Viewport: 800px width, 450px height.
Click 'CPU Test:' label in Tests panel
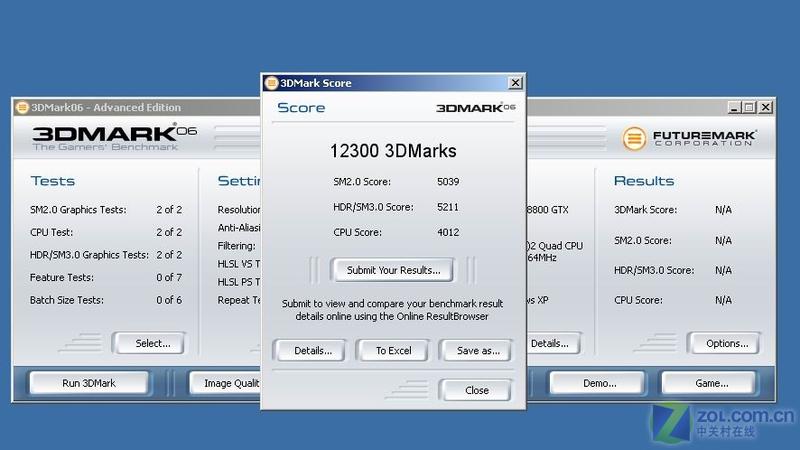point(52,232)
